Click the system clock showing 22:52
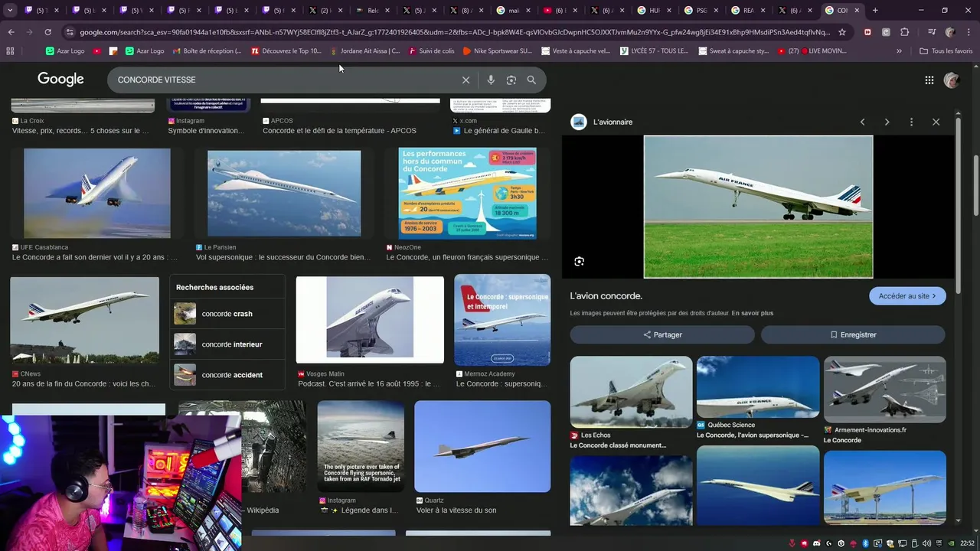980x551 pixels. pos(967,543)
